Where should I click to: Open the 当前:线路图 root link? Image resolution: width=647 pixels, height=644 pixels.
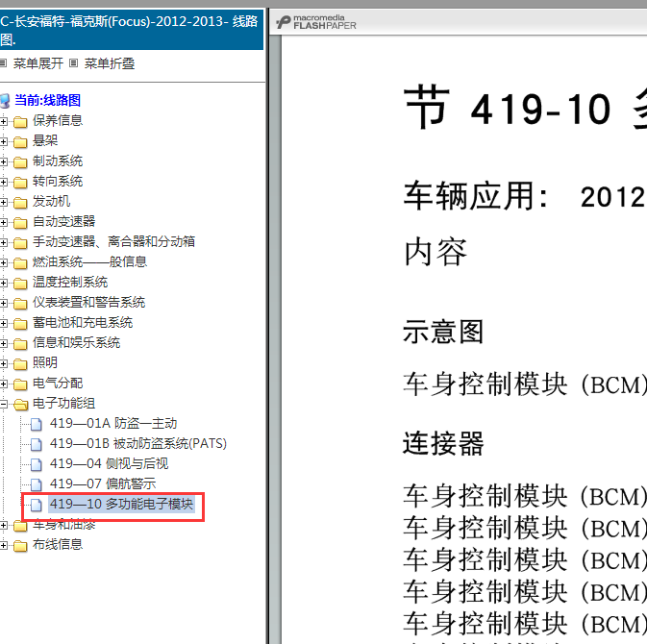47,100
